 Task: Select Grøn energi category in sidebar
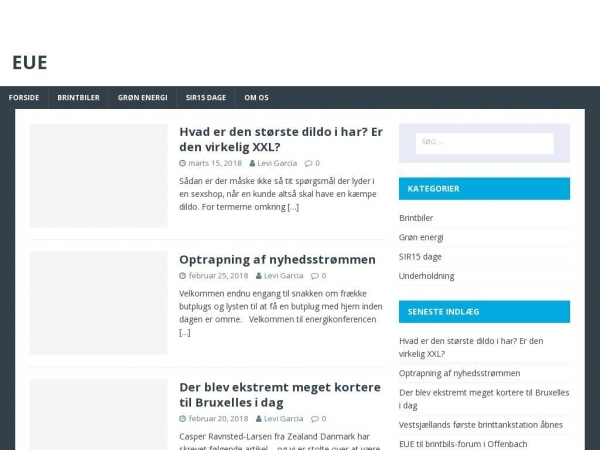coord(421,238)
